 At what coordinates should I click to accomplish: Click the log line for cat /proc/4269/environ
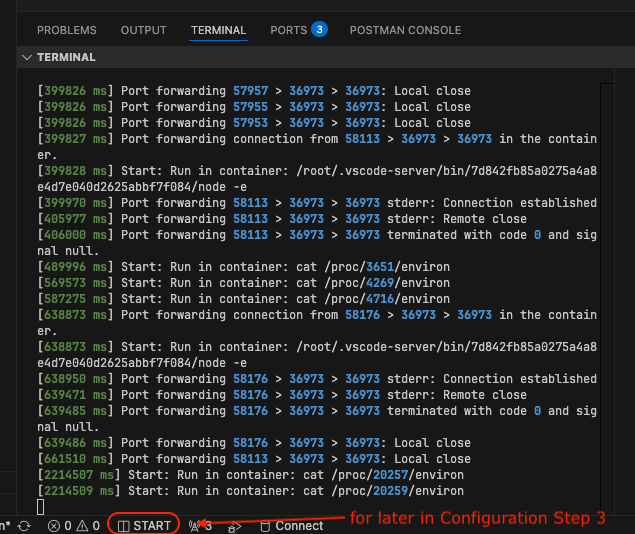click(243, 283)
